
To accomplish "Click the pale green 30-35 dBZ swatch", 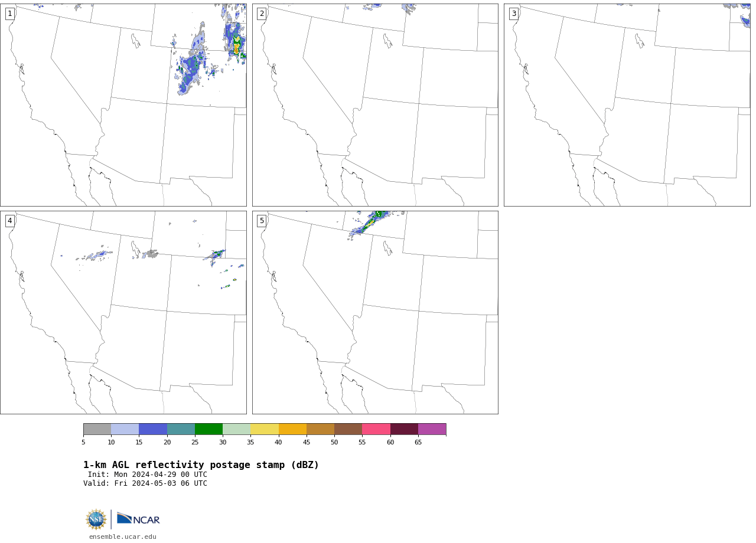I will click(x=237, y=429).
